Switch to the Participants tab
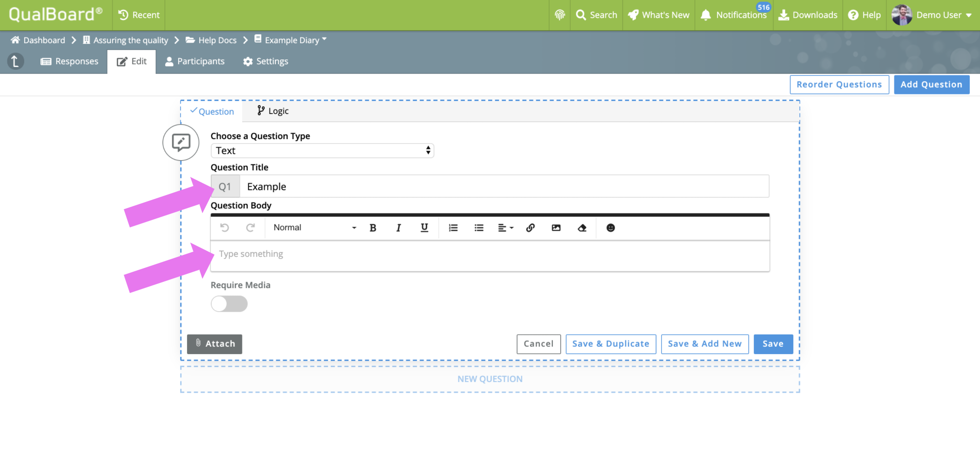The image size is (980, 456). [195, 61]
